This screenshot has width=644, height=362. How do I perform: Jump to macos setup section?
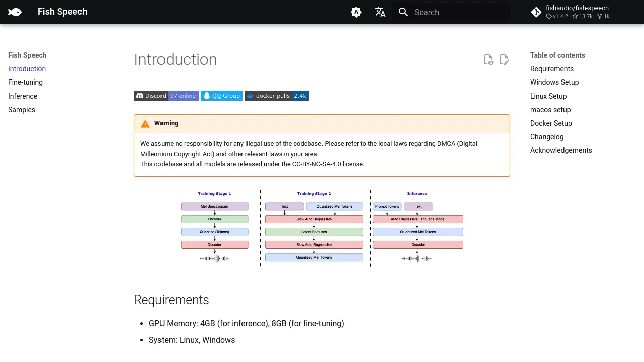pyautogui.click(x=550, y=110)
